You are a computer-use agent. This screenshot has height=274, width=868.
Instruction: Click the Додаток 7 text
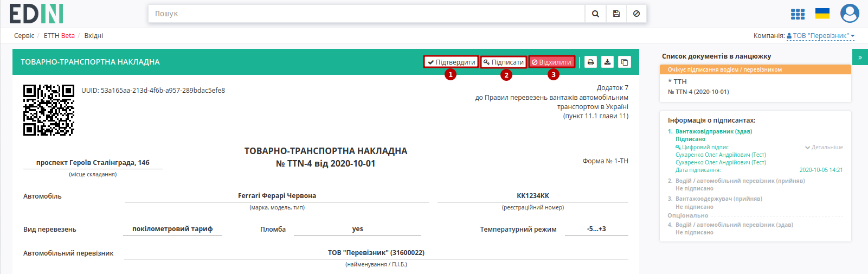click(613, 88)
